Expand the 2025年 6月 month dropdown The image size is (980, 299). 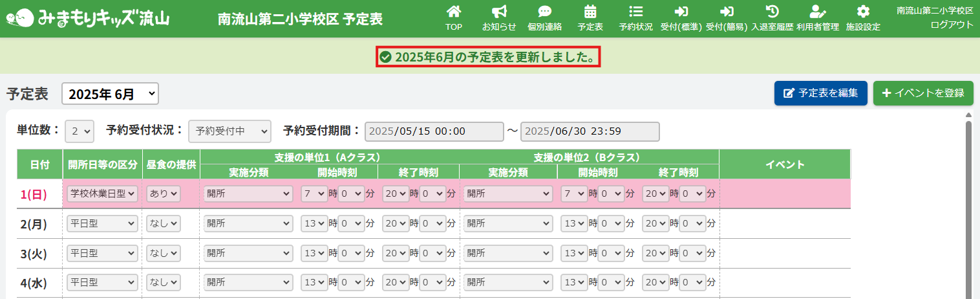click(x=110, y=94)
